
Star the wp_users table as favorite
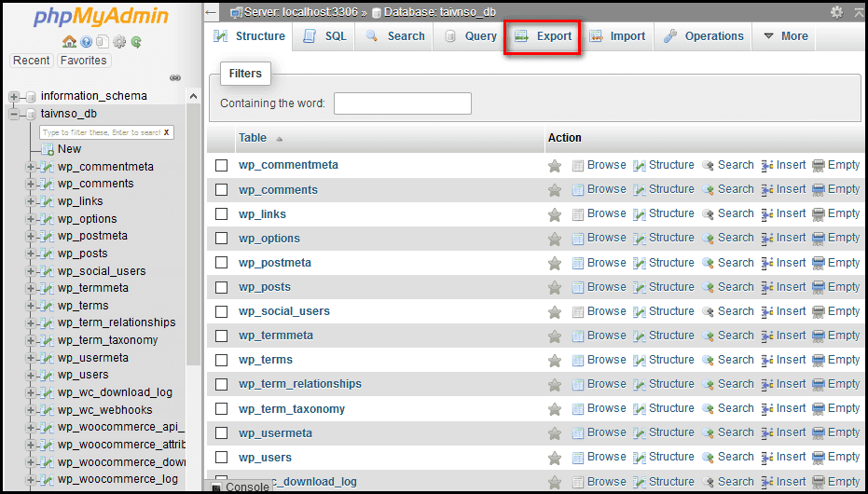click(555, 458)
